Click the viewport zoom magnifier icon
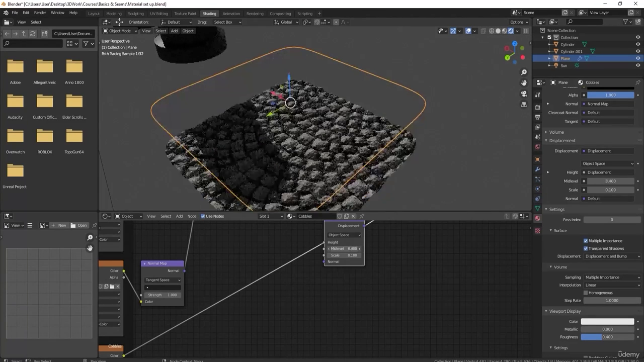This screenshot has height=362, width=644. pos(524,72)
